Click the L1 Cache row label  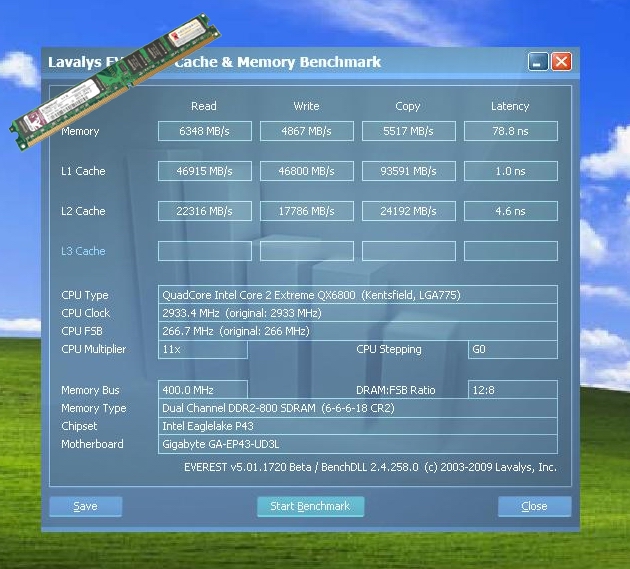pyautogui.click(x=83, y=171)
